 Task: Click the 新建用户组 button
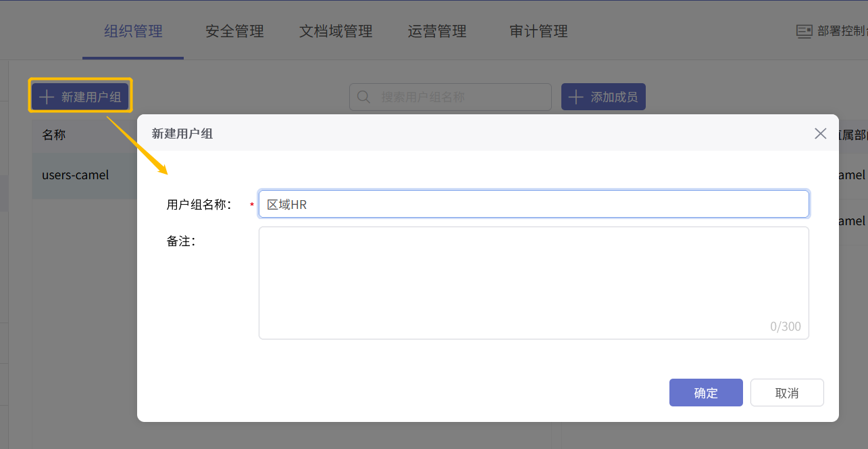coord(80,97)
